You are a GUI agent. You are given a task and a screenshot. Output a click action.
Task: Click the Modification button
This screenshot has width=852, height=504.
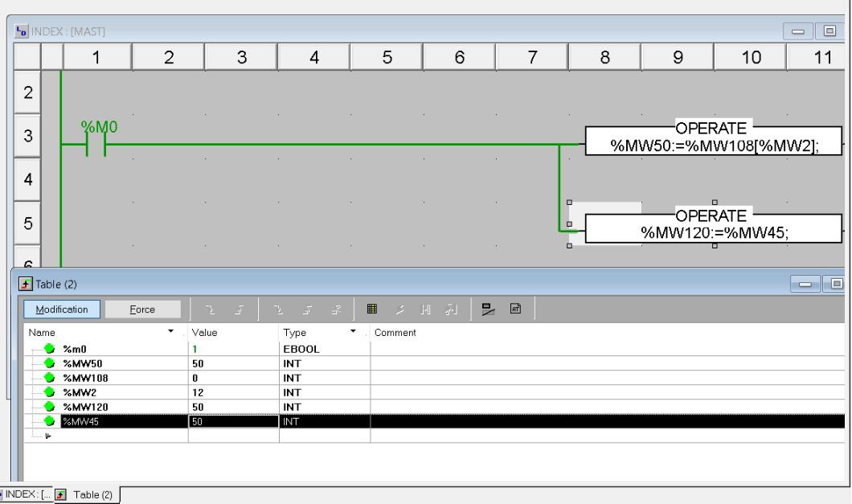click(x=62, y=309)
